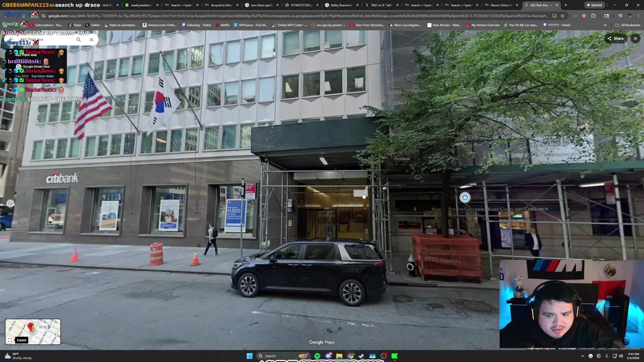Open the John From Tennessee bookmark

pos(367,25)
